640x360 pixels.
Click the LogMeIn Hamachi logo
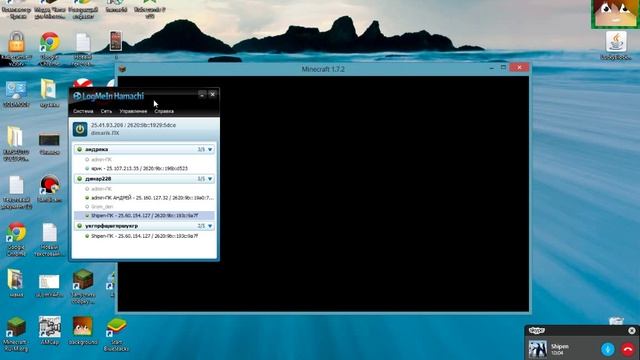(x=109, y=96)
